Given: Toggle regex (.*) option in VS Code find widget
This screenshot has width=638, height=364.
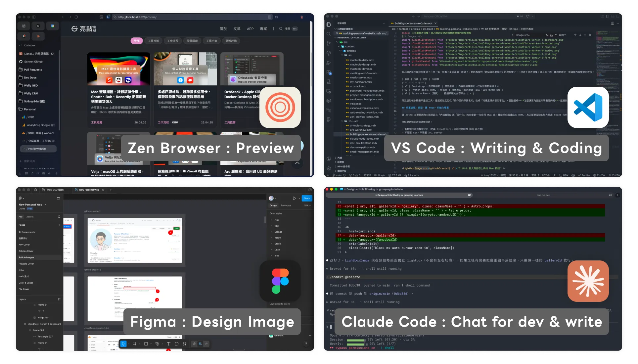Looking at the screenshot, I should click(x=556, y=35).
